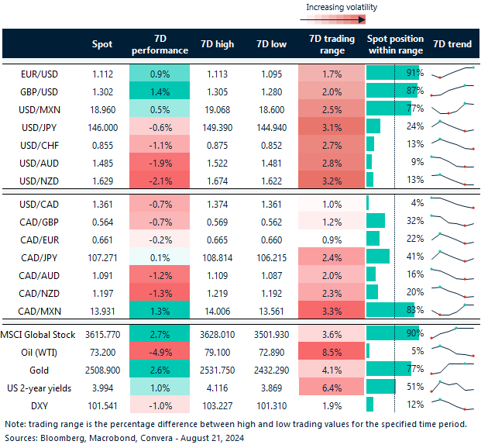
Task: Click the Gold 7D trend sparkline
Action: click(x=453, y=368)
